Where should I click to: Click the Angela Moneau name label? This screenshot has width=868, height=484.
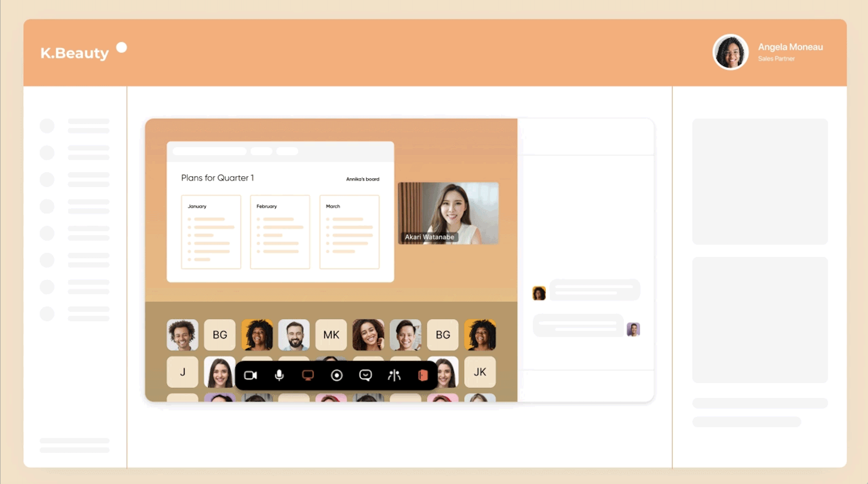(x=790, y=47)
